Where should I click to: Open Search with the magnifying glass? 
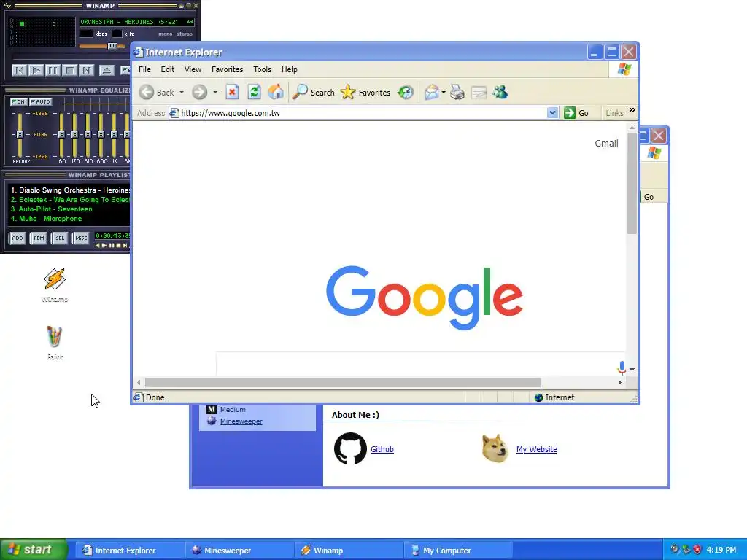(x=300, y=92)
